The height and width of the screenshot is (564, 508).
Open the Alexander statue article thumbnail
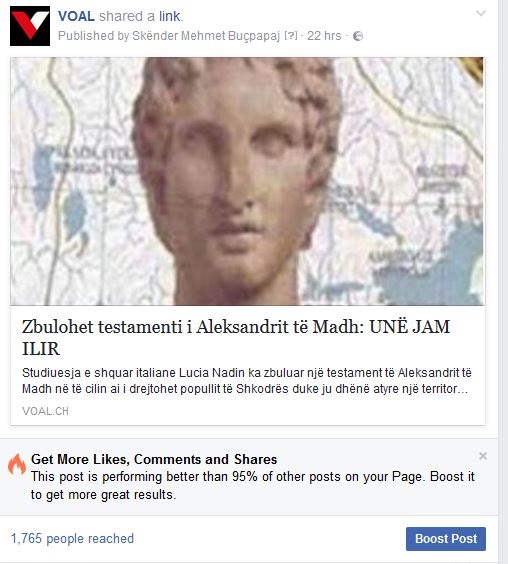pos(248,181)
